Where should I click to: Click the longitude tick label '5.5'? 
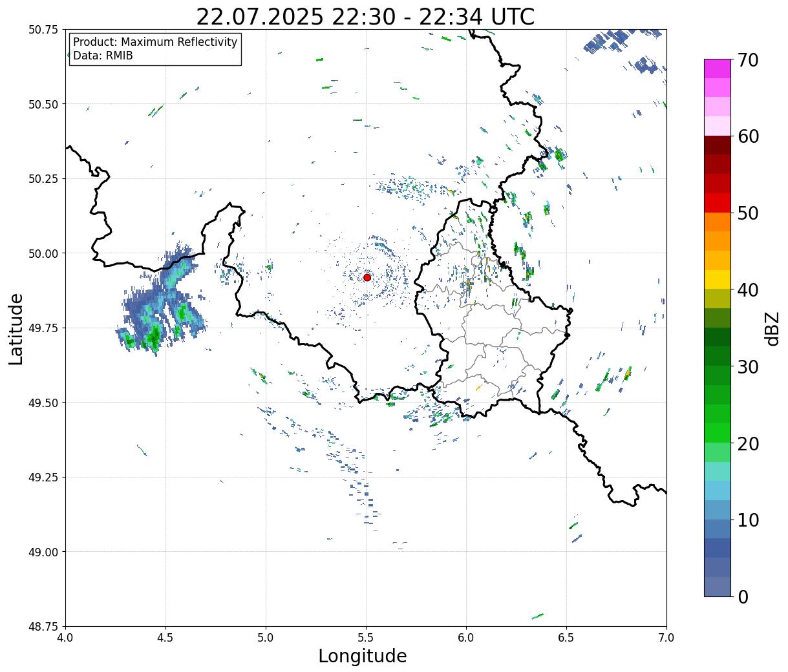366,637
